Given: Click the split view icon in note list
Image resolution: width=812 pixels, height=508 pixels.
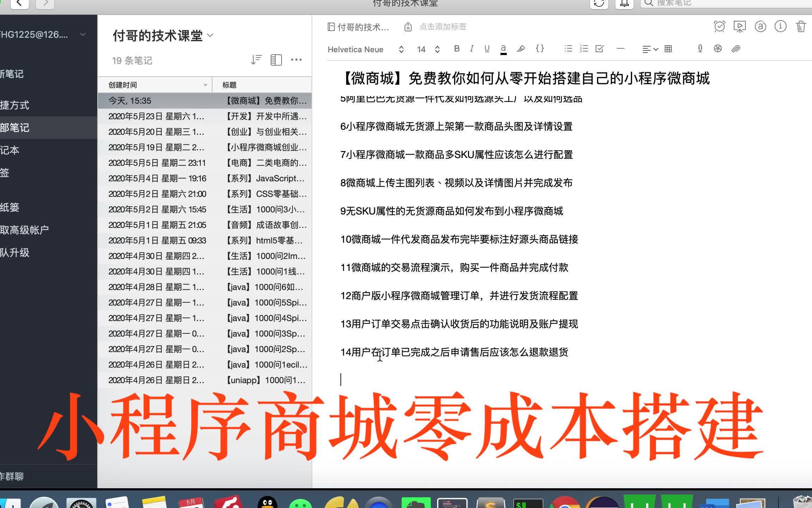Looking at the screenshot, I should (x=275, y=60).
